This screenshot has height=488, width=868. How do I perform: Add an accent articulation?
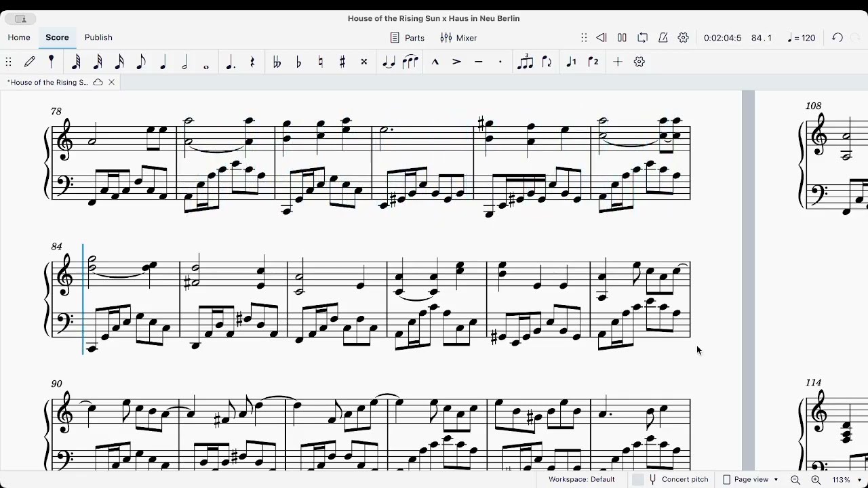(457, 62)
